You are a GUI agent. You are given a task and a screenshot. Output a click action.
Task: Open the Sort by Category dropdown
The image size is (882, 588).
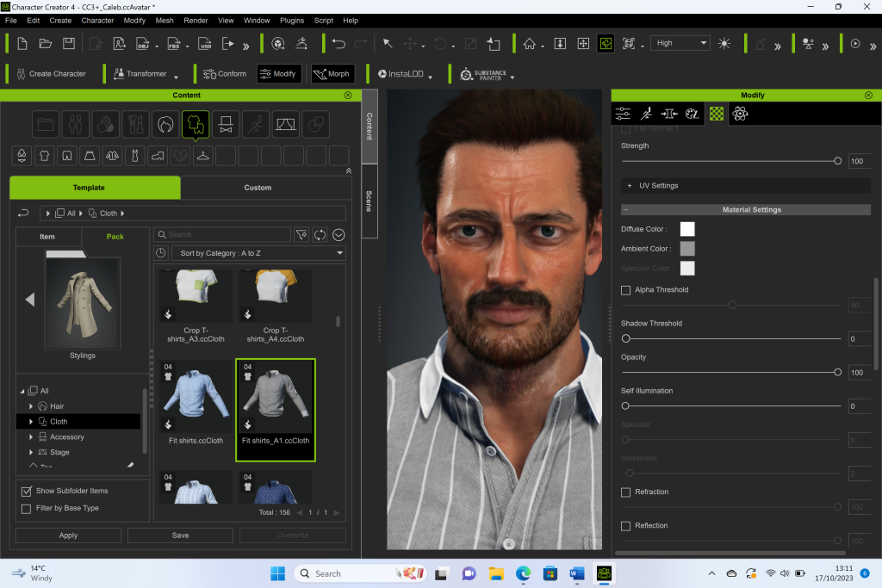tap(258, 253)
